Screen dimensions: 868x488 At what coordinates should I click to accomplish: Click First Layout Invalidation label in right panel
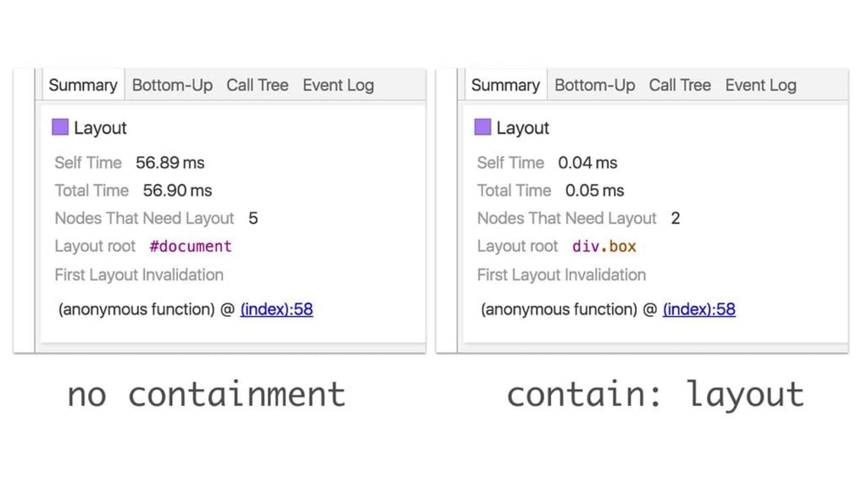pyautogui.click(x=561, y=274)
